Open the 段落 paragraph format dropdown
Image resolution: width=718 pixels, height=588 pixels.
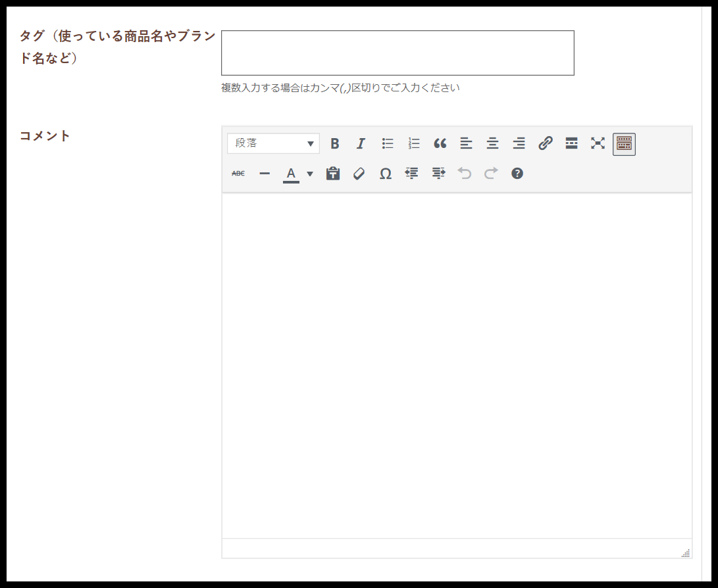(x=273, y=143)
